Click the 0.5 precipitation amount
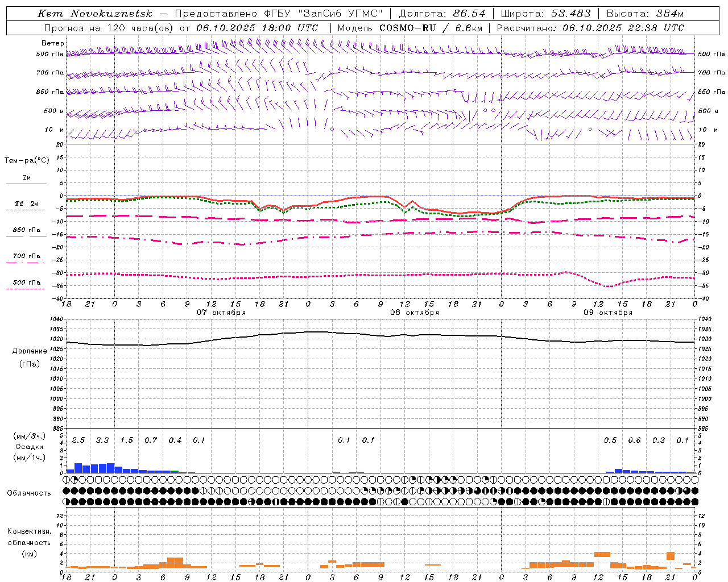The height and width of the screenshot is (582, 728). coord(610,440)
